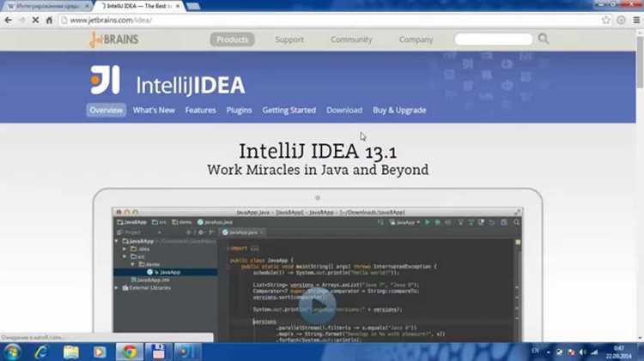Go to What's New page
The height and width of the screenshot is (361, 644).
coord(154,110)
